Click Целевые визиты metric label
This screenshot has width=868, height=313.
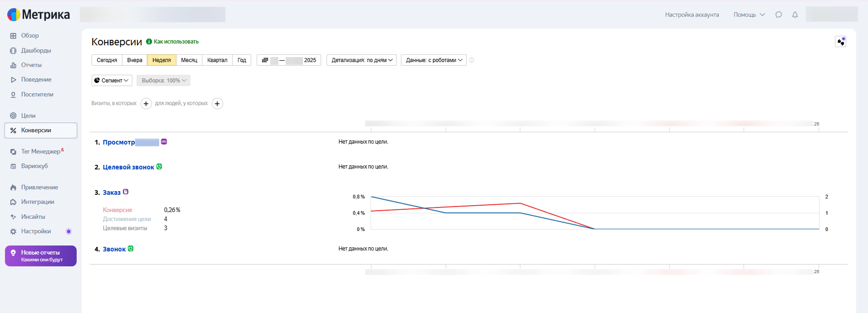[x=125, y=228]
